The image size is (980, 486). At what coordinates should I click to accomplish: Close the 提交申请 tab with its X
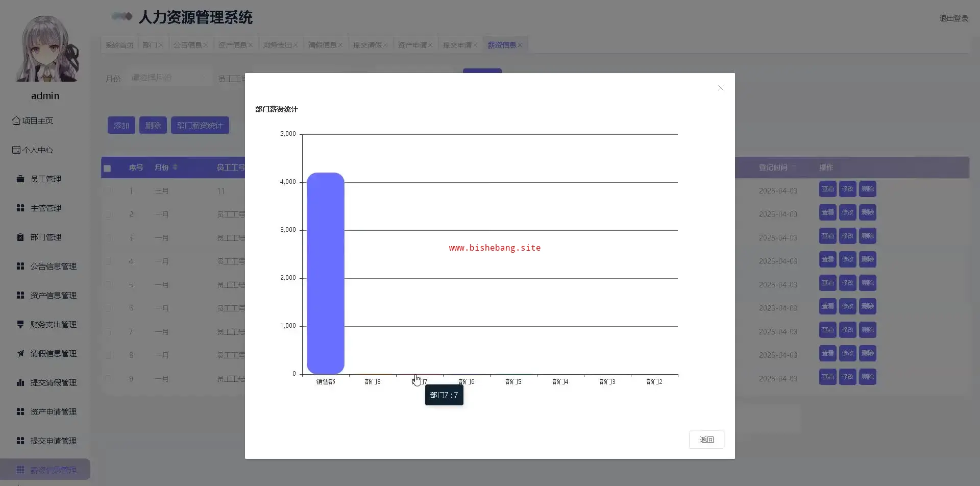[x=475, y=45]
